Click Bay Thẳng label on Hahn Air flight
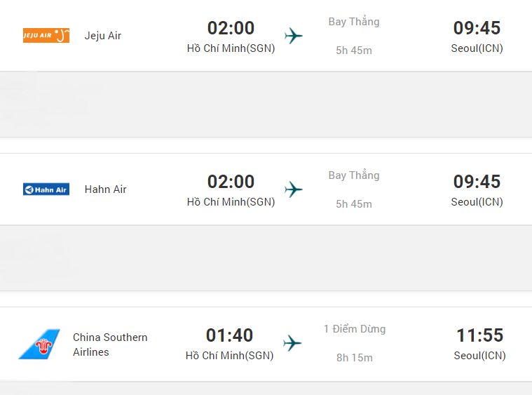The width and height of the screenshot is (532, 395). click(354, 175)
